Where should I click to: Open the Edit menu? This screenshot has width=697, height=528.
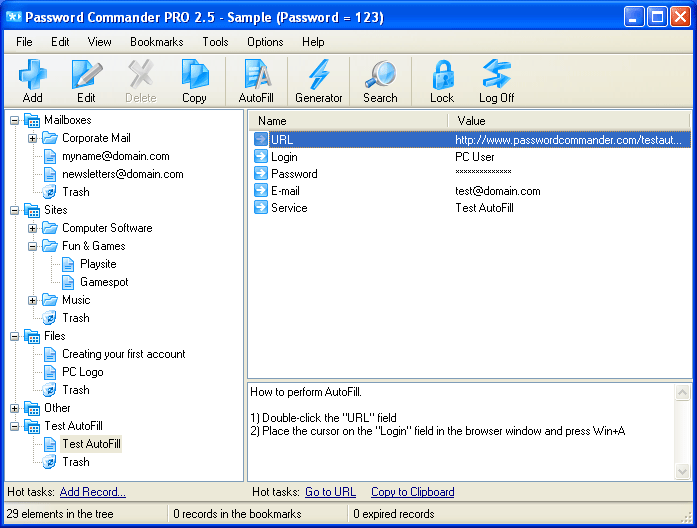tap(60, 42)
